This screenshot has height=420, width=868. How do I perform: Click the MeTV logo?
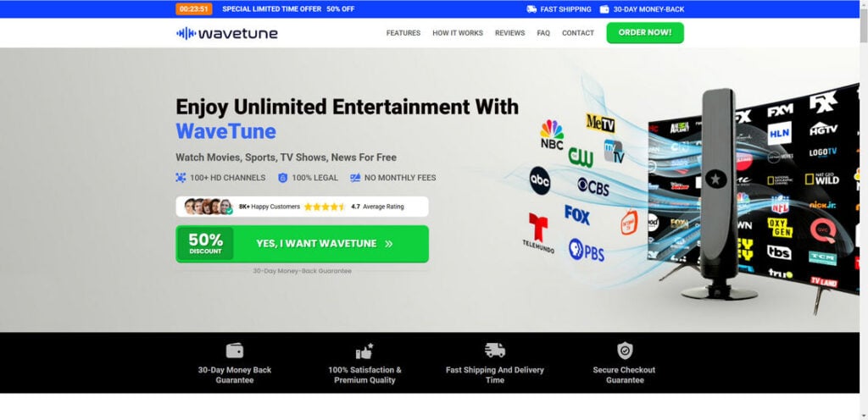(601, 123)
